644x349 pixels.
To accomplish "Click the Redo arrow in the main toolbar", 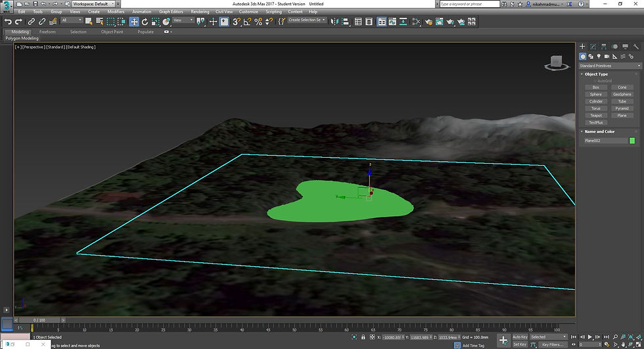I will click(x=18, y=21).
